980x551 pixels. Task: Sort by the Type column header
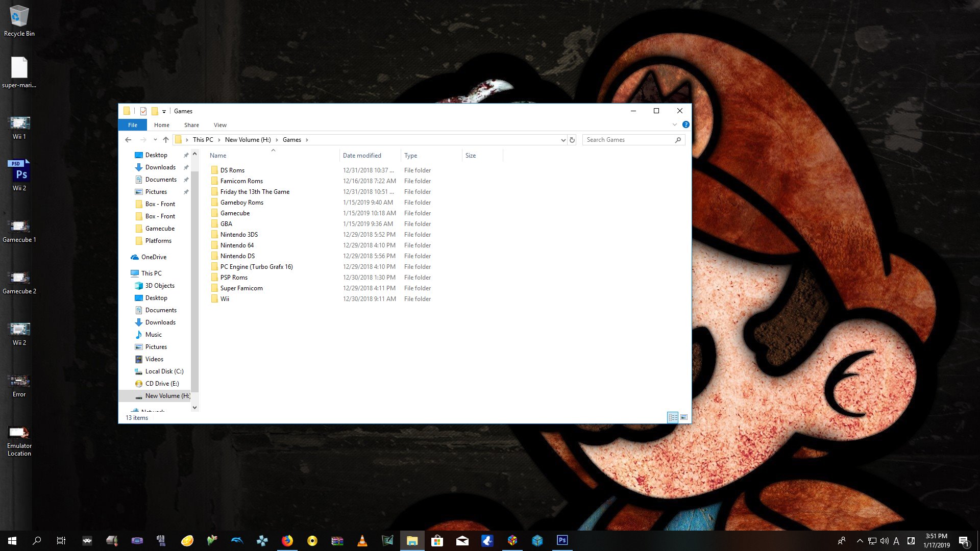coord(431,155)
